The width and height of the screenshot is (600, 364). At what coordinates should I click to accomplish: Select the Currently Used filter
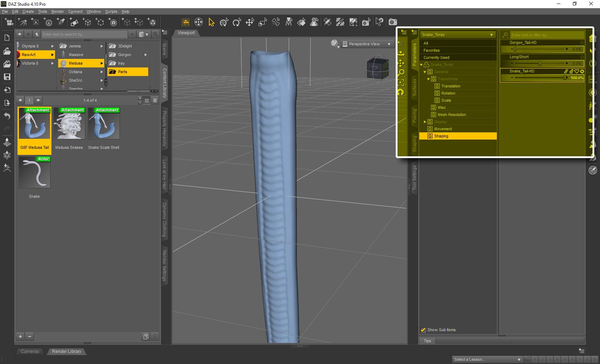pyautogui.click(x=436, y=57)
